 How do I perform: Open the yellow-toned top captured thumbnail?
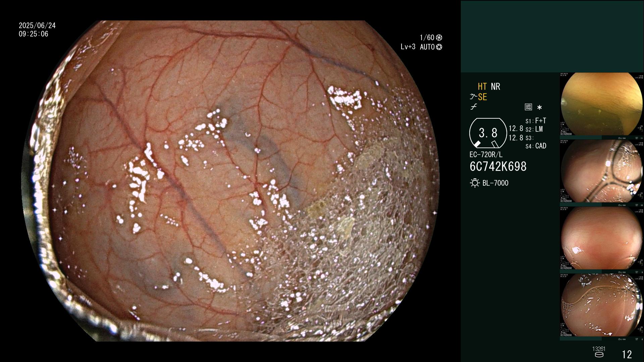[x=602, y=104]
